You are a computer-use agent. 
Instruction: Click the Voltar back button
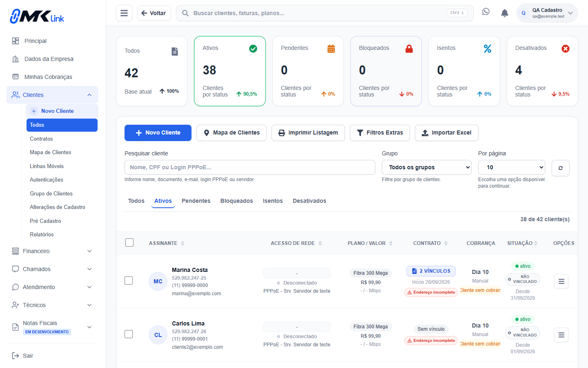pos(154,13)
